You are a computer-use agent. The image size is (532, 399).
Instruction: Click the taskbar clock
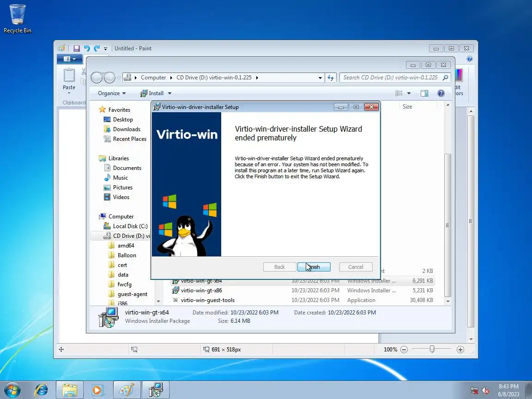tap(508, 390)
